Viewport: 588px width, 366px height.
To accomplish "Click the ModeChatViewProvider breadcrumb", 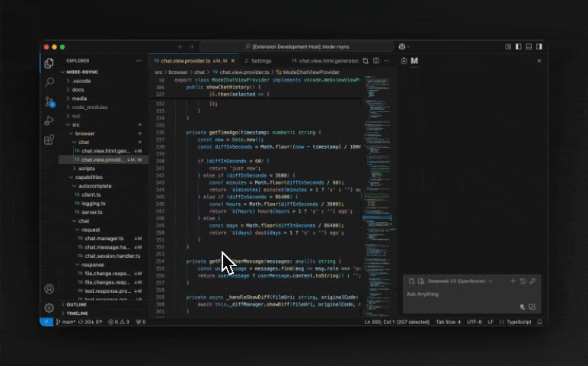I will click(308, 72).
